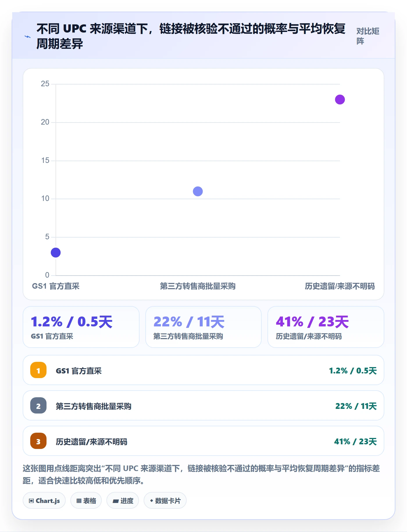Click the brown rank 3 badge
Screen dimensions: 407x532
(38, 441)
